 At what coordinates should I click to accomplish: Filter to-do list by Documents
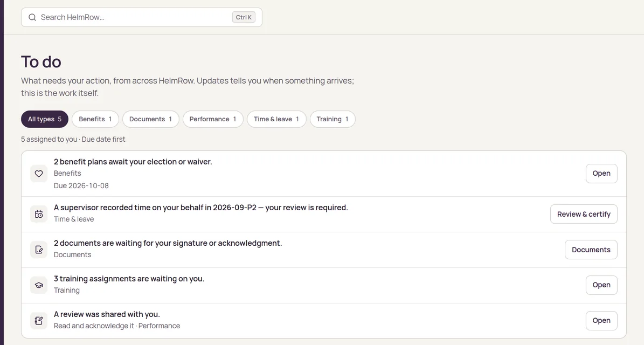pos(151,119)
